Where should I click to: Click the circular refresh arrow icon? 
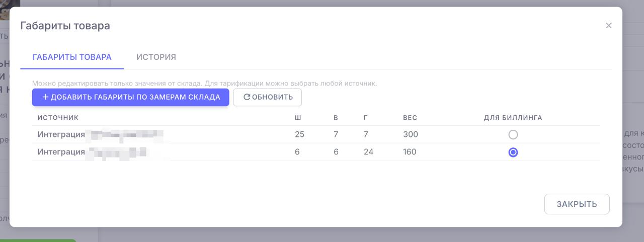(x=247, y=98)
